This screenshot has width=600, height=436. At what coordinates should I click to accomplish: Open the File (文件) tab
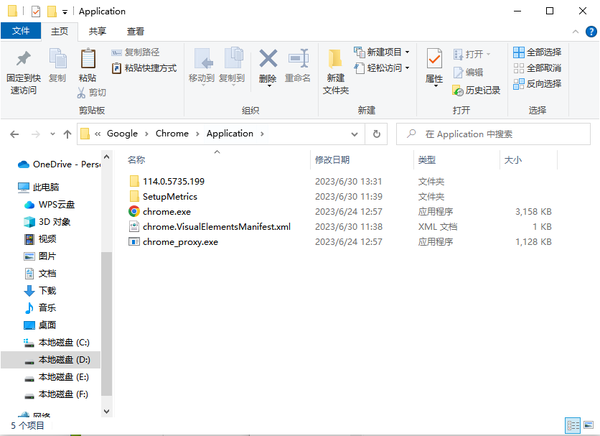[x=21, y=31]
